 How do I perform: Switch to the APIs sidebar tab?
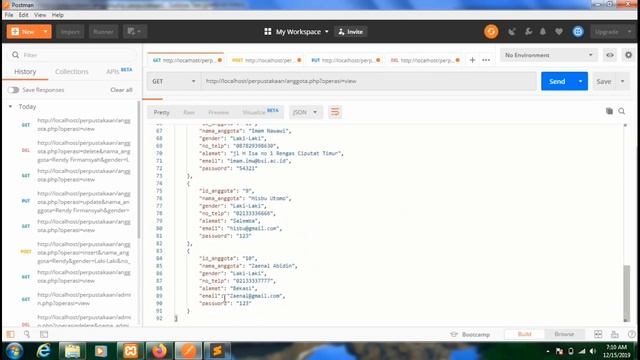119,71
